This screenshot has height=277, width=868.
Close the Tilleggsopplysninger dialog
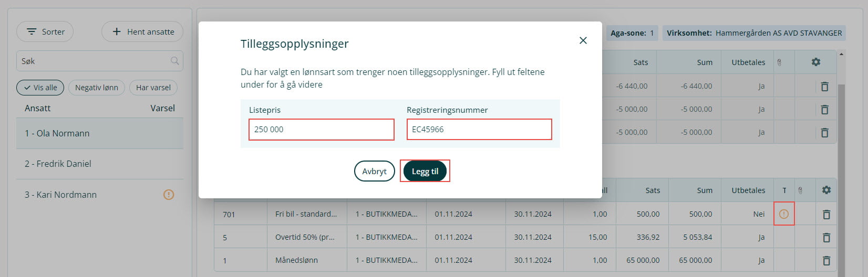(x=583, y=40)
